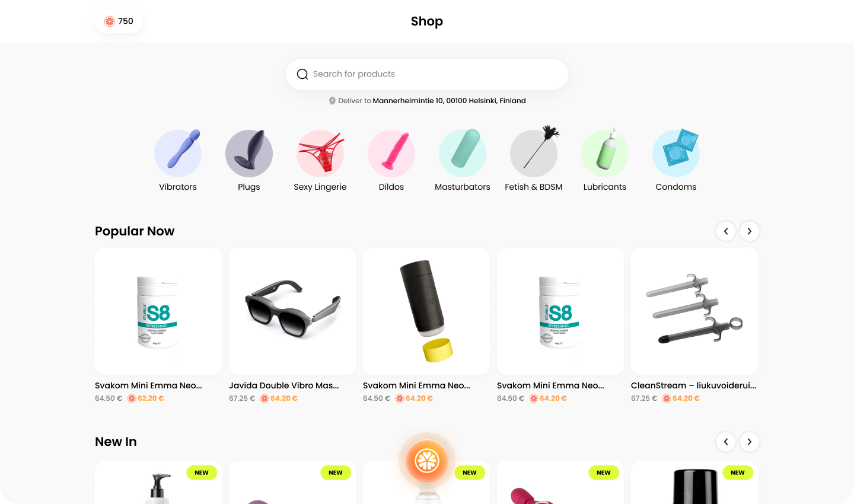Advance the New In carousel forward
The image size is (854, 504).
[750, 442]
